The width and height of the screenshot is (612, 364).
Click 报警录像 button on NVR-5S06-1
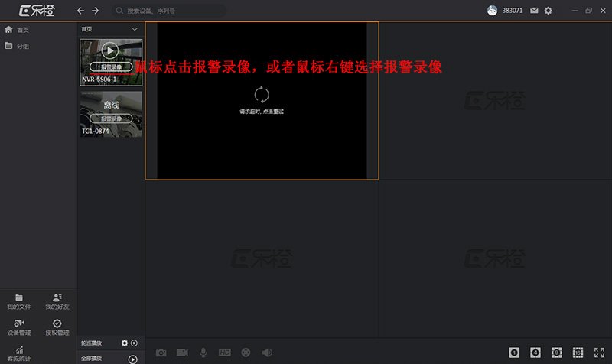111,67
